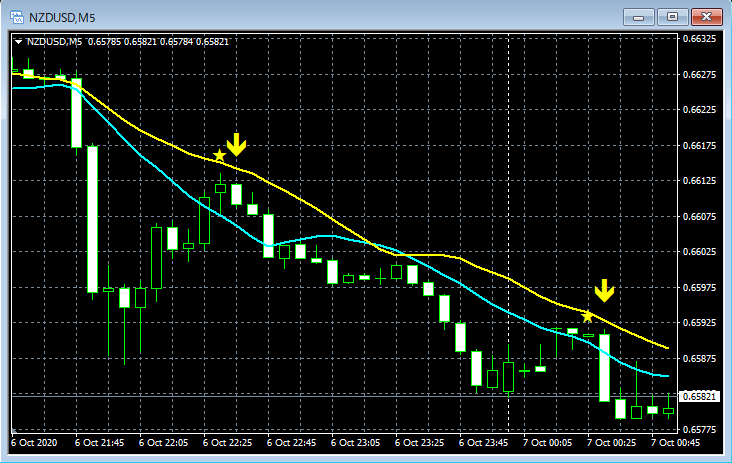Click the 0.65925 price scale label
The height and width of the screenshot is (463, 732).
click(x=699, y=323)
